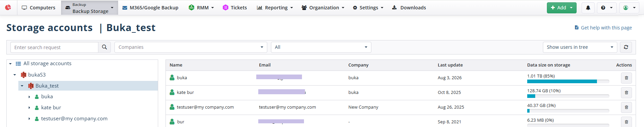Delete the kate bur row via trash icon
Viewport: 644px width, 127px height.
[626, 93]
